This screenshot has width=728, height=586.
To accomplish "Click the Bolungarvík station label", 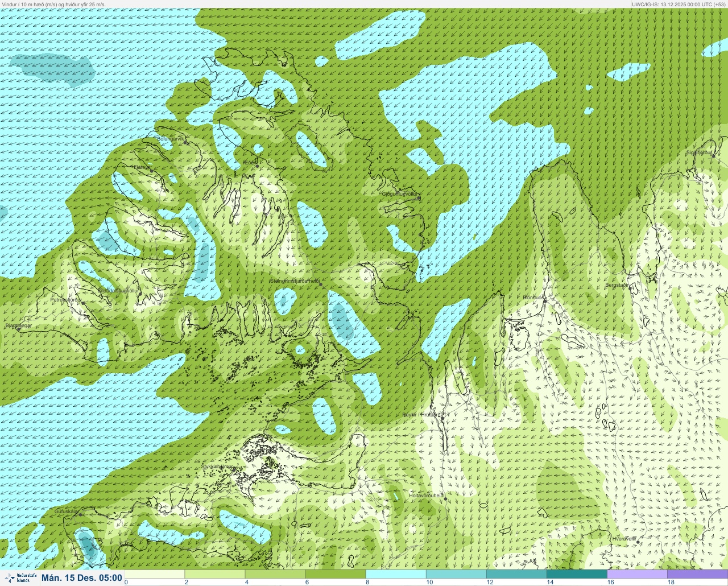I will click(x=171, y=139).
